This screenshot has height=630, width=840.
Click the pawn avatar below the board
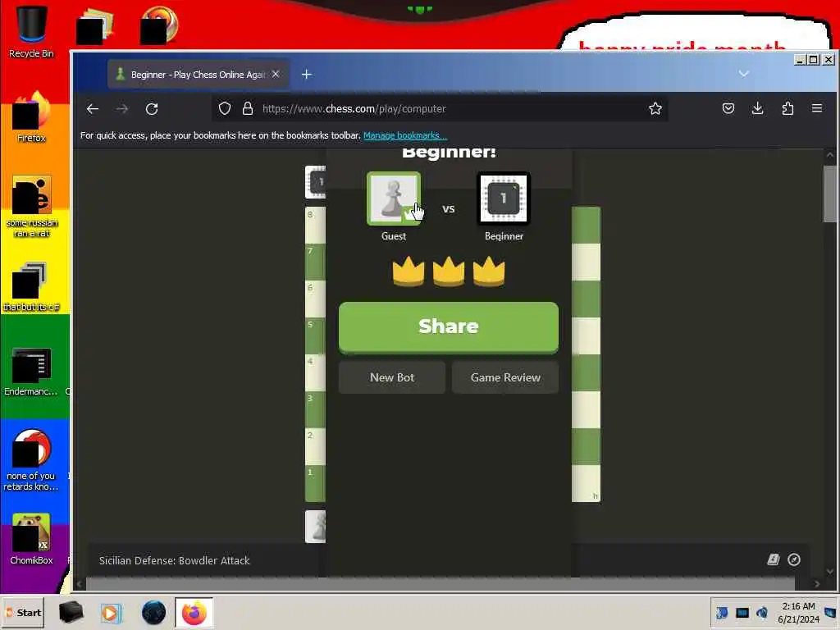tap(316, 527)
